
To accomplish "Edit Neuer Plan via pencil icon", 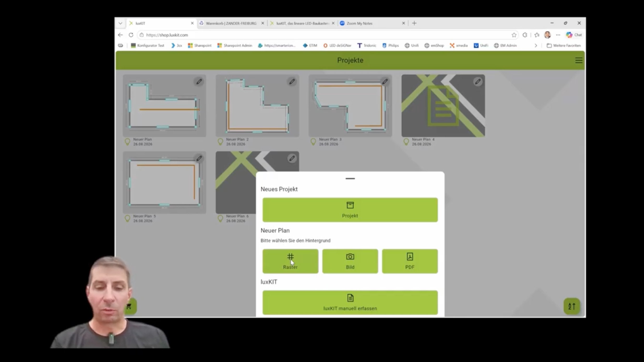I will [x=199, y=82].
